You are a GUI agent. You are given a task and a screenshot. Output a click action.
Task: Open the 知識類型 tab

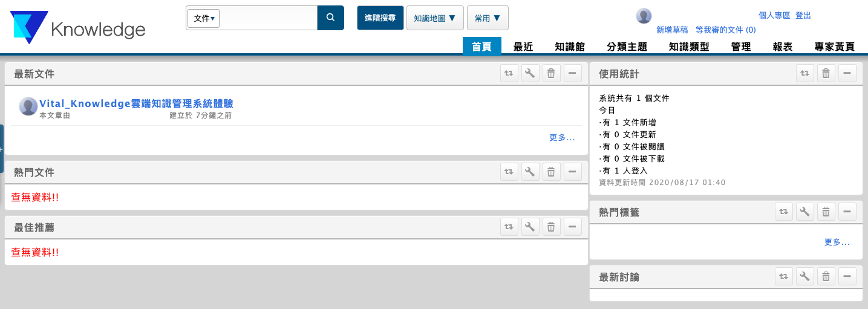coord(689,47)
